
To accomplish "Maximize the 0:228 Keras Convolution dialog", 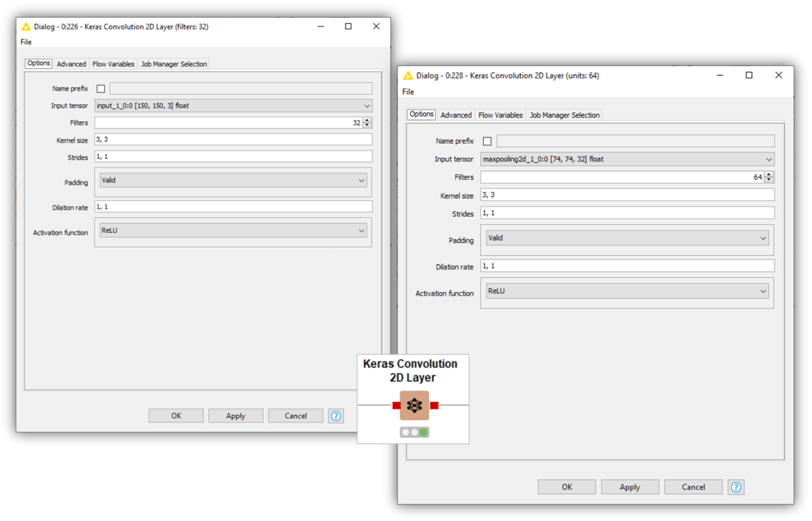I will [749, 76].
